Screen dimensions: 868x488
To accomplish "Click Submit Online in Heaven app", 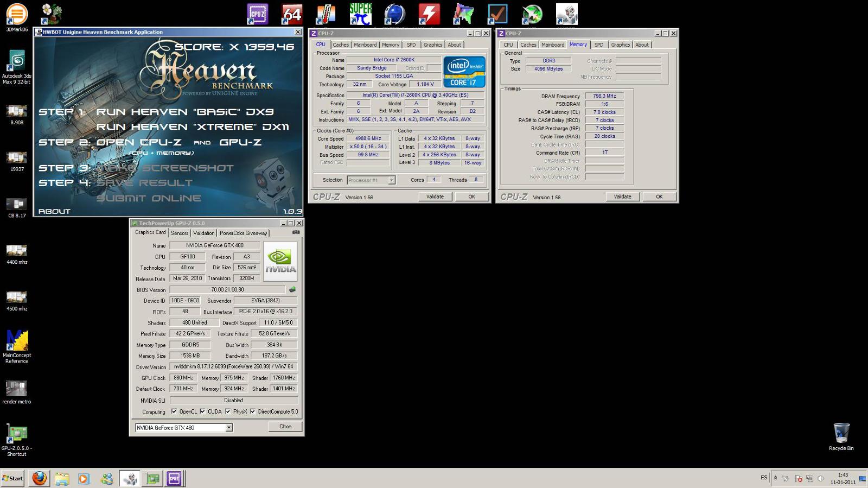I will (149, 198).
